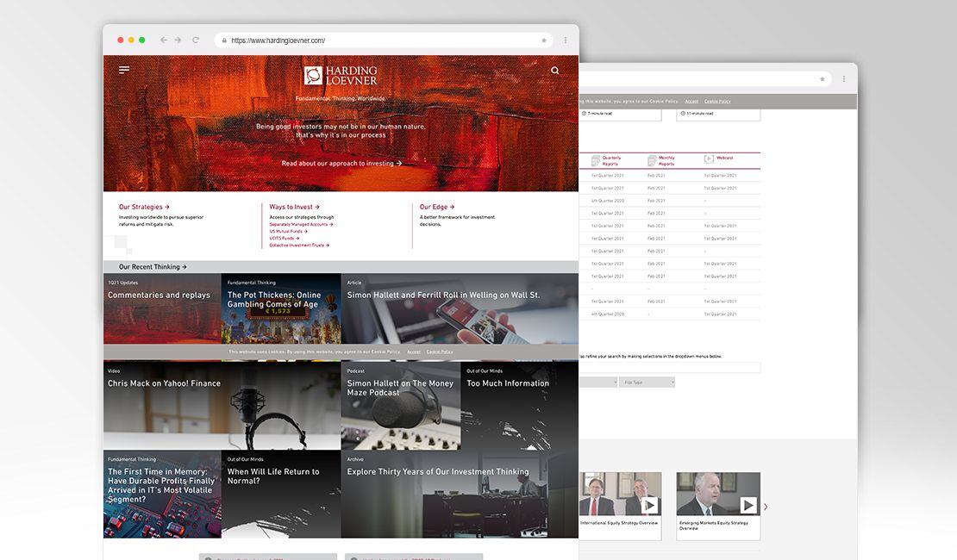Image resolution: width=957 pixels, height=560 pixels.
Task: Click the Quarterly Reports column header
Action: tap(611, 160)
